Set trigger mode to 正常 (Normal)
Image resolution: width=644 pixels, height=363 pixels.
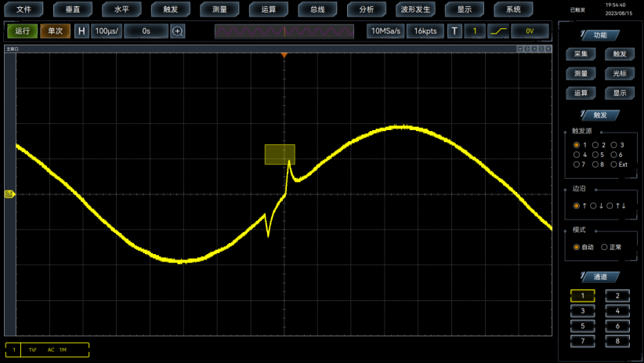point(604,247)
